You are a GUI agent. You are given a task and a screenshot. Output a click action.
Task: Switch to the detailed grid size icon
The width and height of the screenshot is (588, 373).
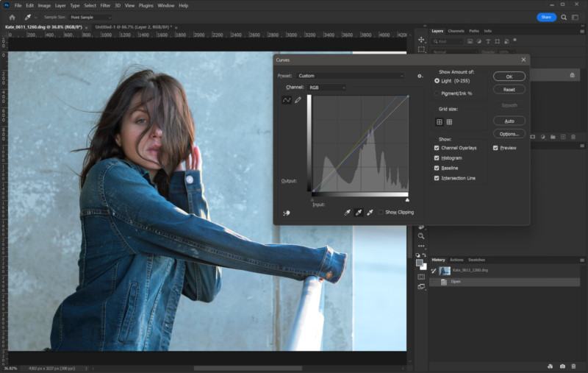[x=449, y=122]
